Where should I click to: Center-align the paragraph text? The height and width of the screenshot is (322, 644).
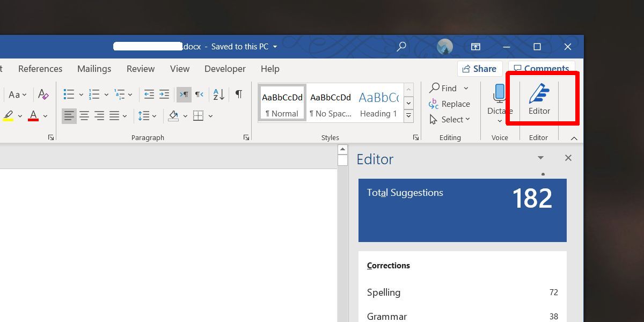[84, 115]
